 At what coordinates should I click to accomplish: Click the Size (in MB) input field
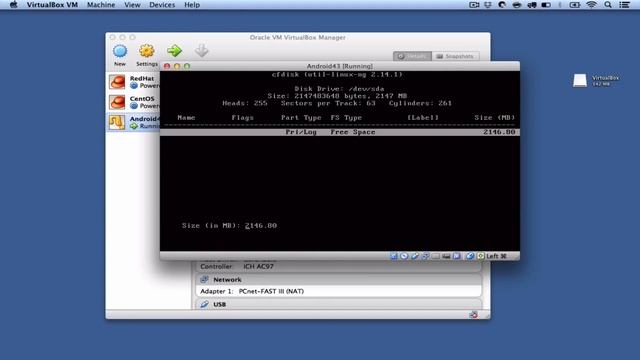(x=261, y=226)
